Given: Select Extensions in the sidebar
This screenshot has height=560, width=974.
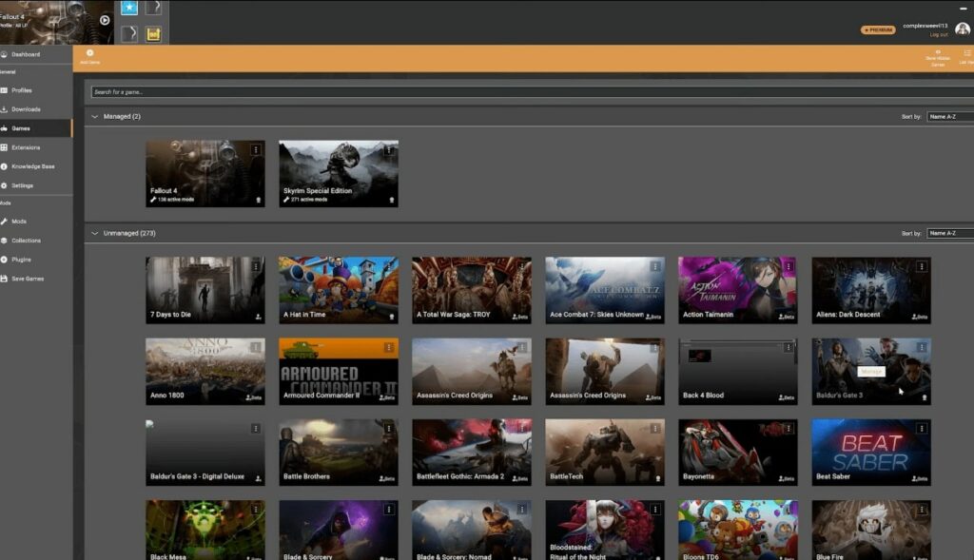Looking at the screenshot, I should point(26,147).
